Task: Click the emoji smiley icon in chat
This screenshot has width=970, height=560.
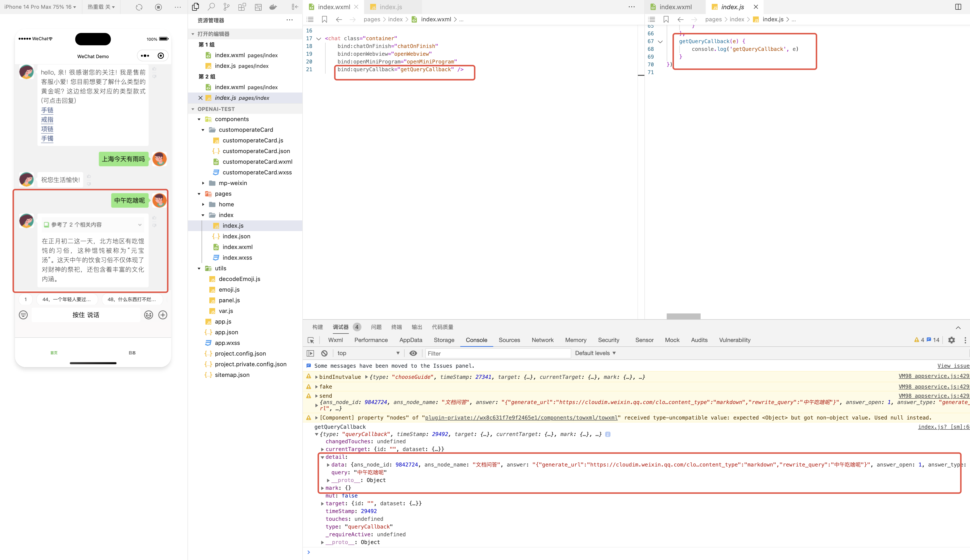Action: pos(149,315)
